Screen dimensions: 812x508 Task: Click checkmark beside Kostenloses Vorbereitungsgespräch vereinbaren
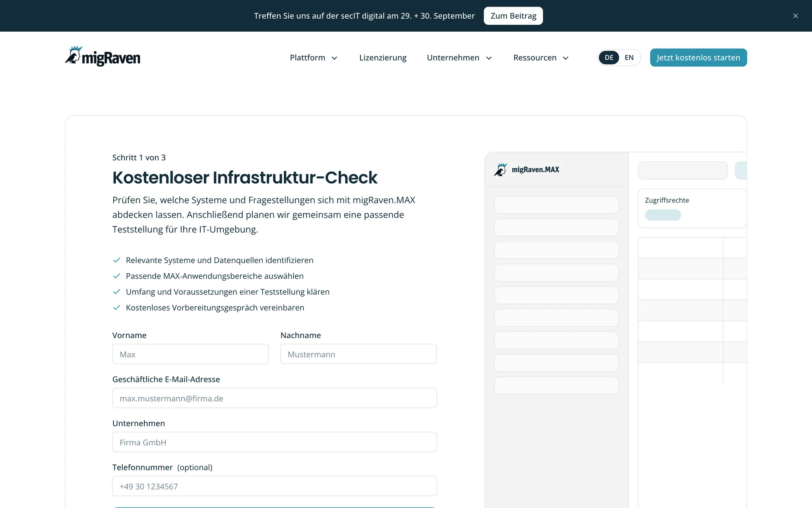tap(117, 308)
